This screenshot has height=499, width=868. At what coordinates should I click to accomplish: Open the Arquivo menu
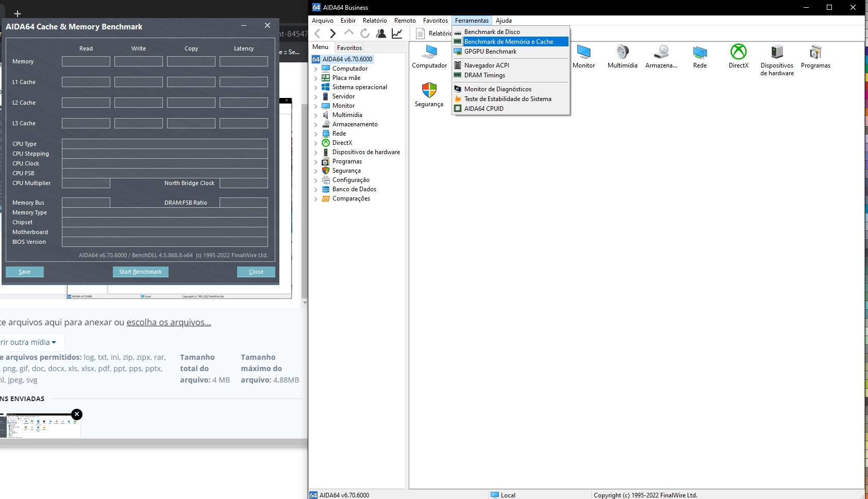pos(323,21)
